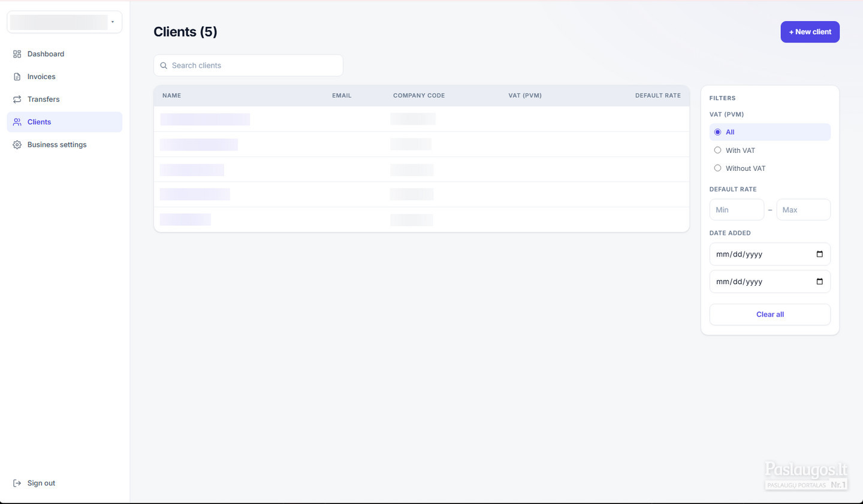This screenshot has width=863, height=504.
Task: Select the Without VAT radio button
Action: click(717, 168)
